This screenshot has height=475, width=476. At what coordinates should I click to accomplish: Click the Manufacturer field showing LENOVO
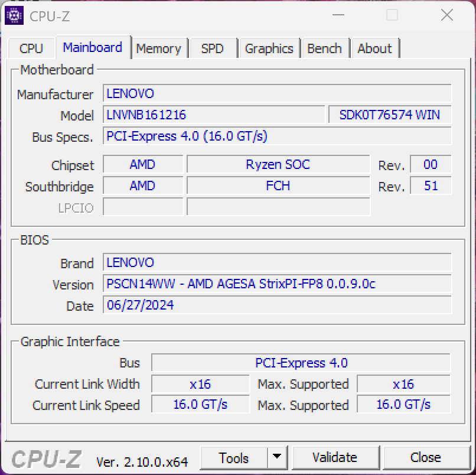click(277, 93)
